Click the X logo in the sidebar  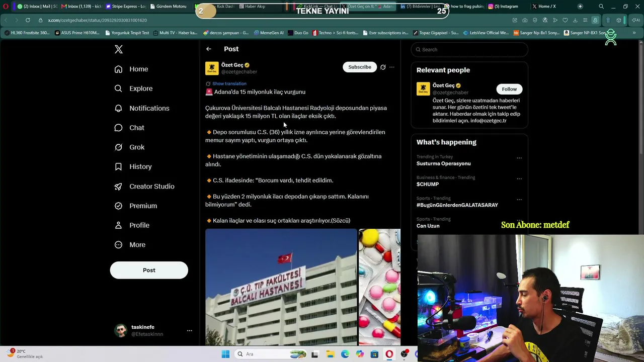[x=119, y=49]
